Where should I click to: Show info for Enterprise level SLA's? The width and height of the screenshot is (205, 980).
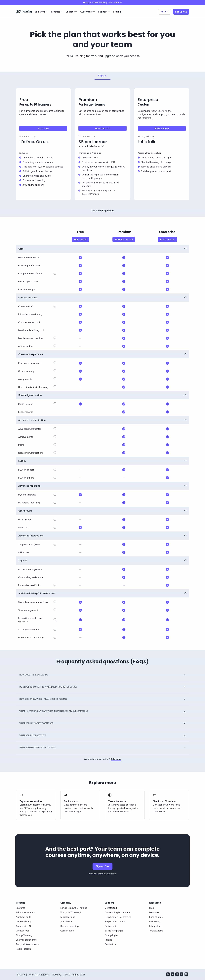55,585
